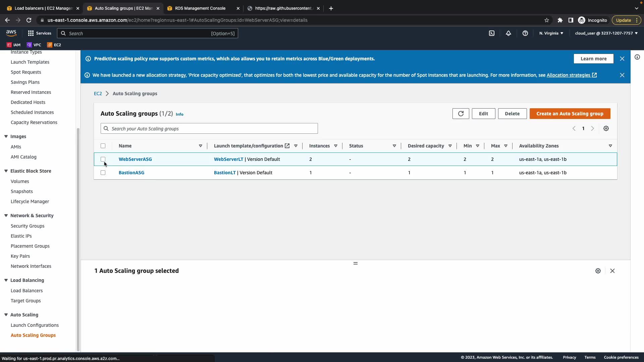
Task: Open Services grid menu icon
Action: (31, 33)
